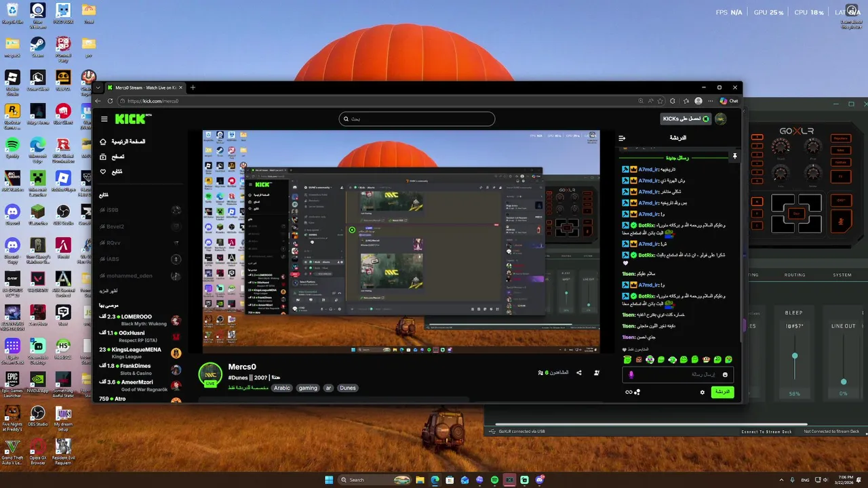
Task: Open Windows Start button
Action: point(329,480)
